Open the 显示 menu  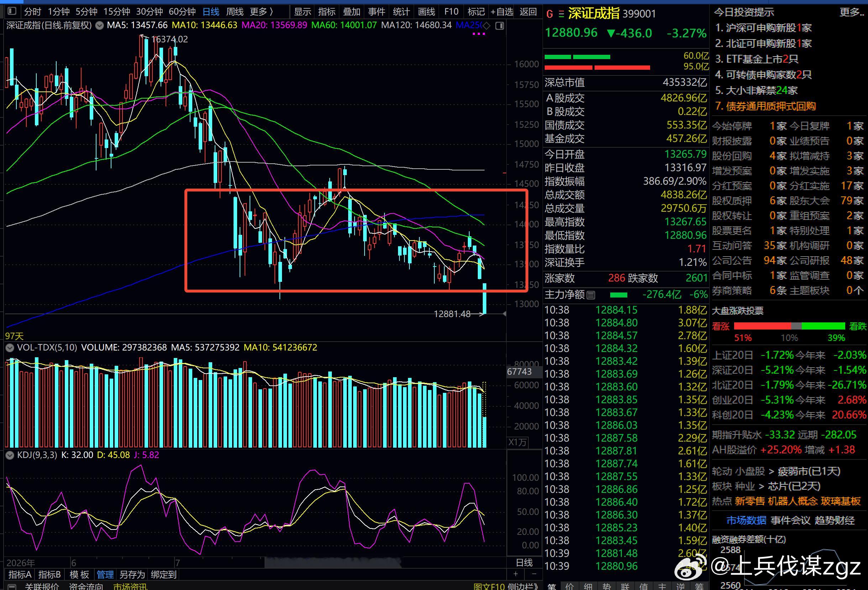pyautogui.click(x=303, y=12)
